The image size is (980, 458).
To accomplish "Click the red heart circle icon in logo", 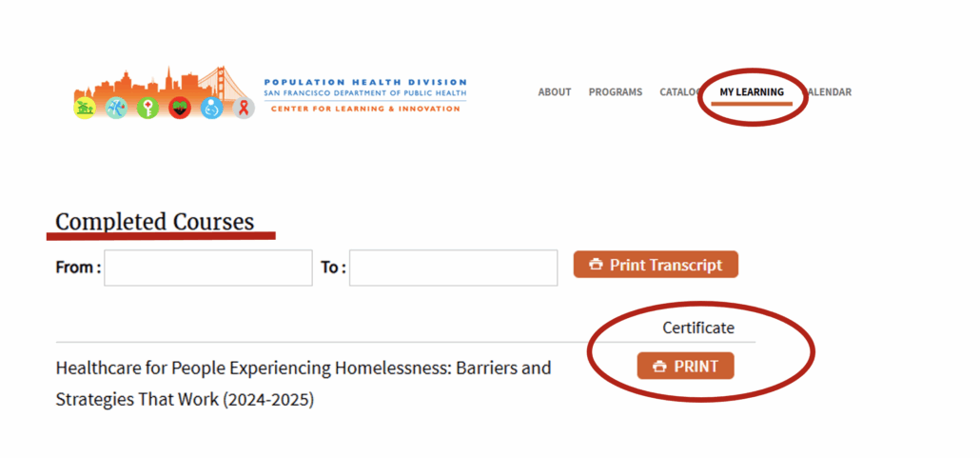I will point(180,109).
